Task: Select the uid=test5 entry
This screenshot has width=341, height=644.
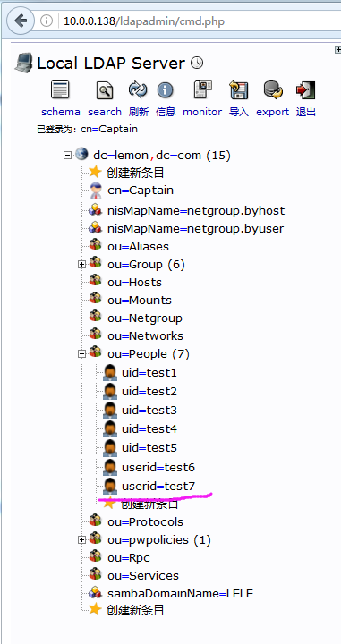Action: [x=149, y=447]
